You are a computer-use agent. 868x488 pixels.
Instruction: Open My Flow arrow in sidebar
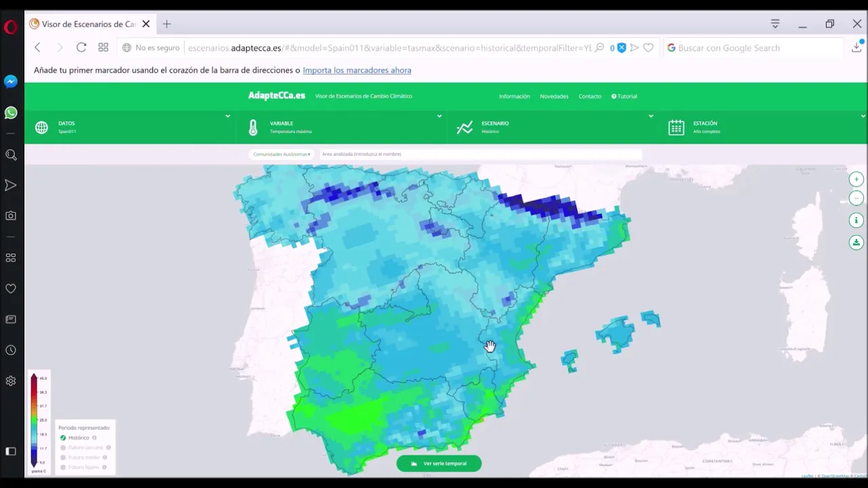pyautogui.click(x=11, y=185)
